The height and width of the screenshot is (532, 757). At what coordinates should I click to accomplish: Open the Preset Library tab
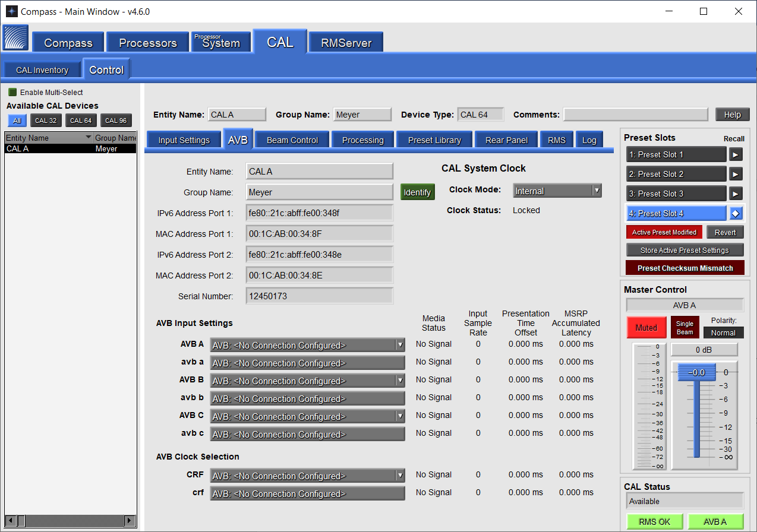pyautogui.click(x=434, y=140)
